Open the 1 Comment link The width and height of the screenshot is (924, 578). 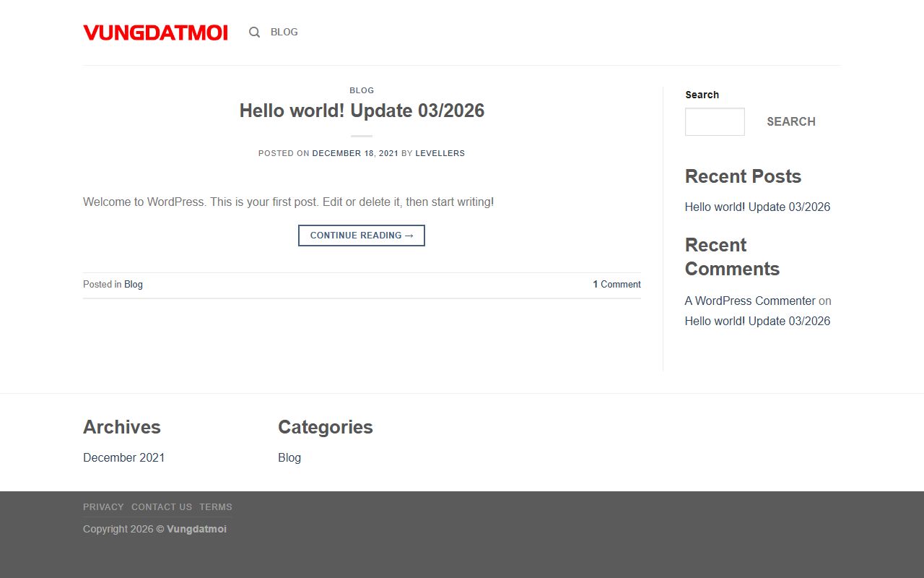pyautogui.click(x=616, y=285)
